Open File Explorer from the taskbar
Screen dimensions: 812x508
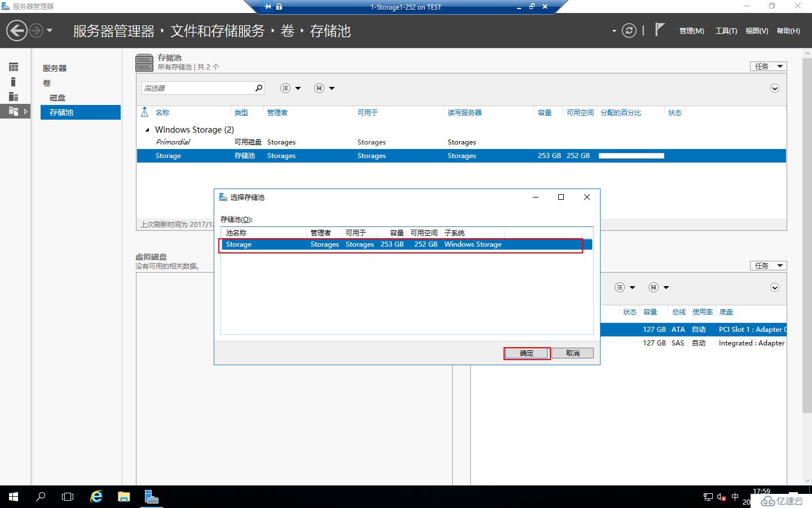coord(123,497)
